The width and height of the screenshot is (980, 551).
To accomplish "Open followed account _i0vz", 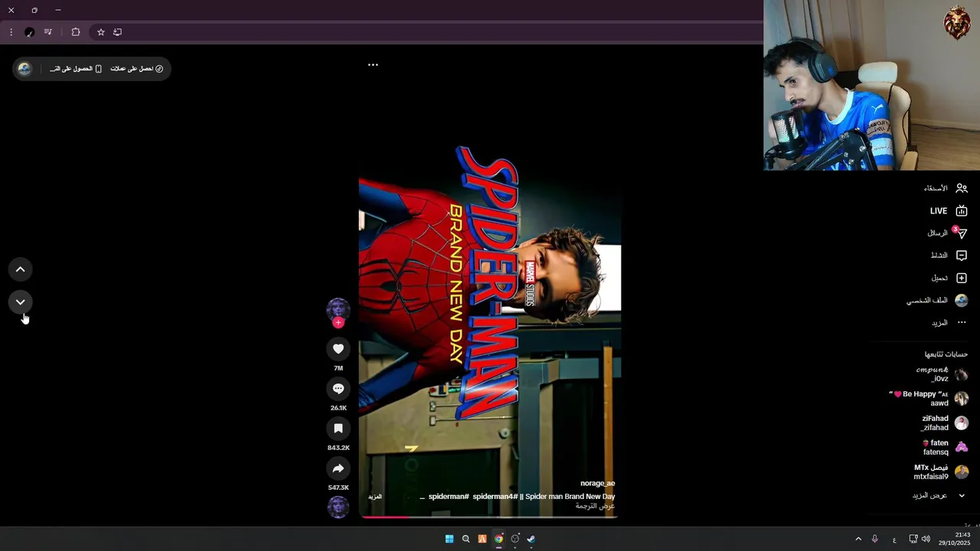I will click(x=942, y=374).
